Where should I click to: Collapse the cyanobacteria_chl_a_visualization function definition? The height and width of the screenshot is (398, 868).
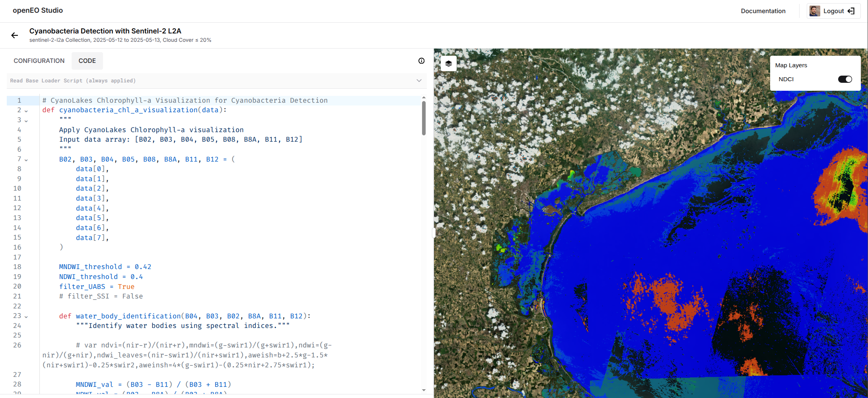[x=26, y=110]
